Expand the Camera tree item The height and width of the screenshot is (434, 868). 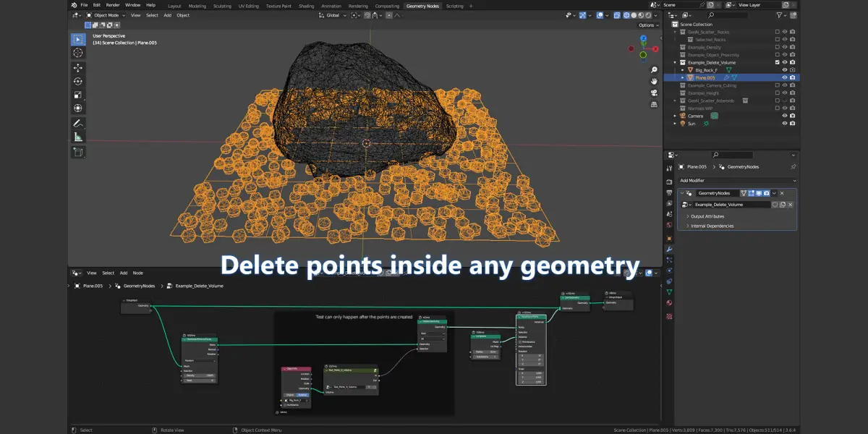[x=676, y=116]
